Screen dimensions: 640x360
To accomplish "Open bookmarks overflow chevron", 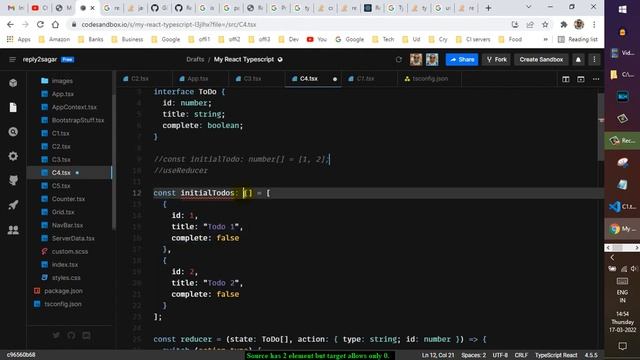I will 545,39.
